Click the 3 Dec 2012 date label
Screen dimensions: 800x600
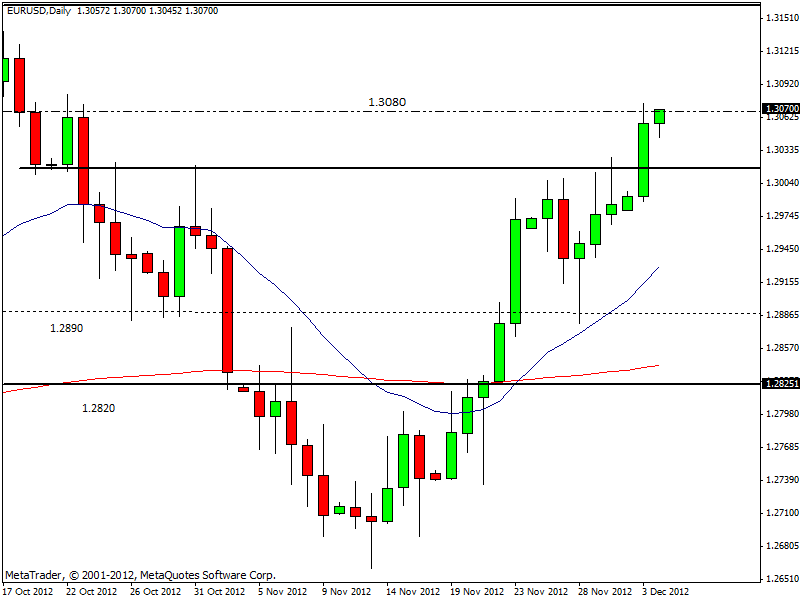click(x=664, y=591)
